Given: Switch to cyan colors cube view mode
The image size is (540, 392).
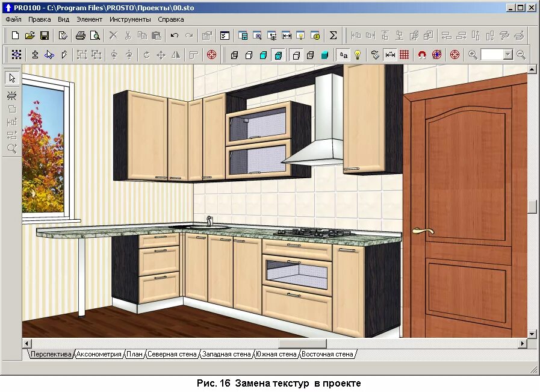Looking at the screenshot, I should coord(264,54).
